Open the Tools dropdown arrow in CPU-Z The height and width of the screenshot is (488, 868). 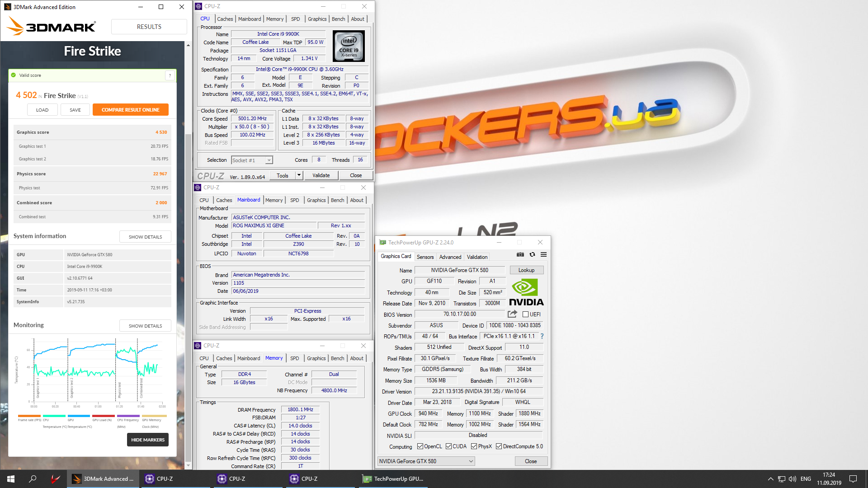tap(299, 175)
